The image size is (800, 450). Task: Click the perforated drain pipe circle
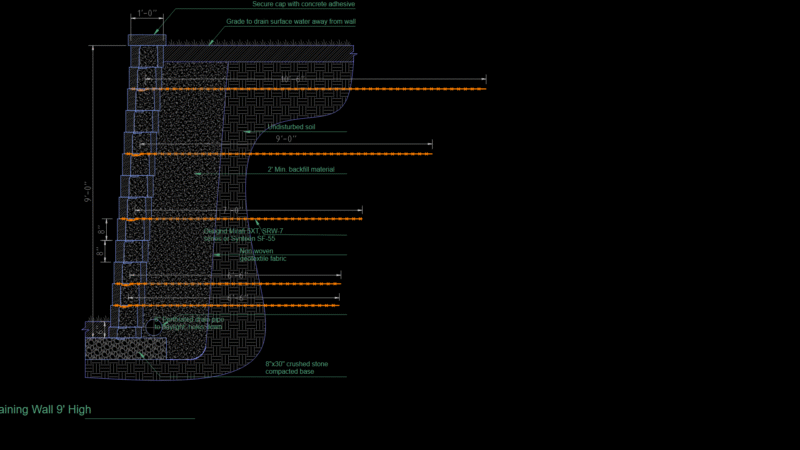154,328
